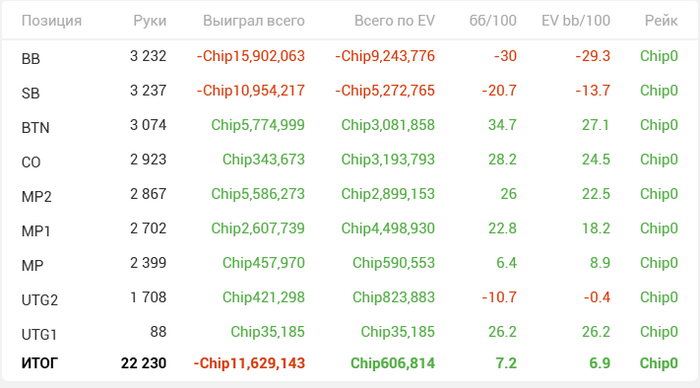
Task: Sort by the Позиция column header
Action: point(51,21)
